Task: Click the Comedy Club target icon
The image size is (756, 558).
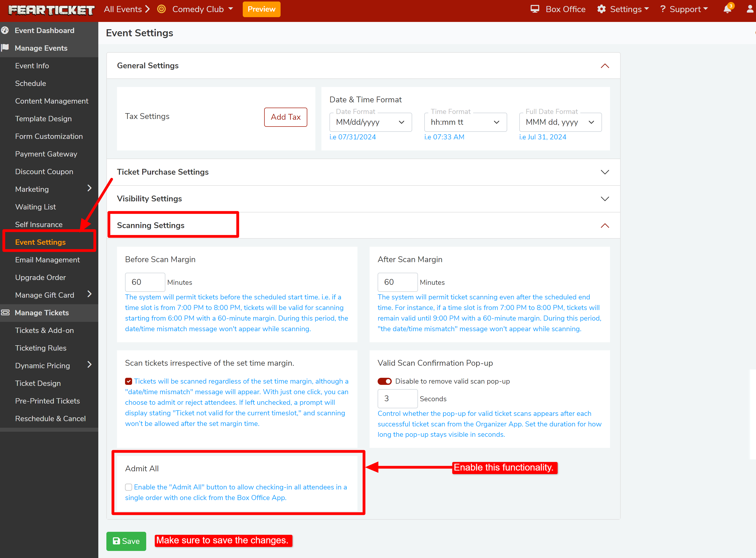Action: click(162, 9)
